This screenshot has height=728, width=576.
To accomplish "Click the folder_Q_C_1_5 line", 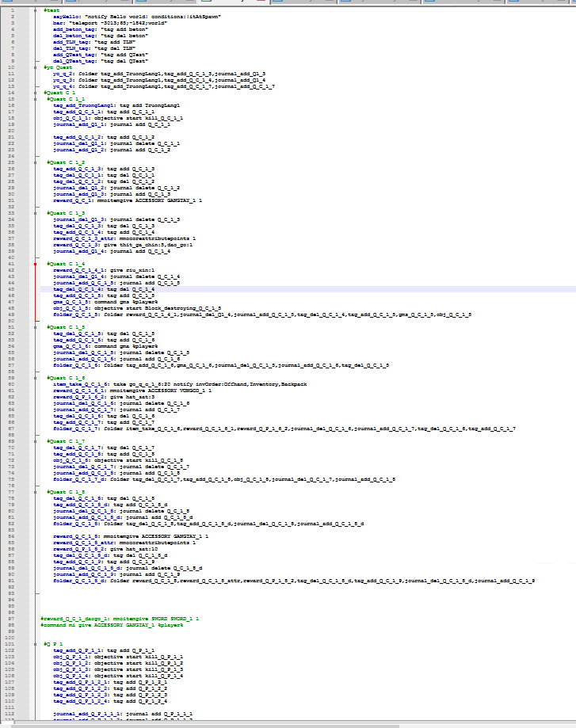I will [262, 314].
